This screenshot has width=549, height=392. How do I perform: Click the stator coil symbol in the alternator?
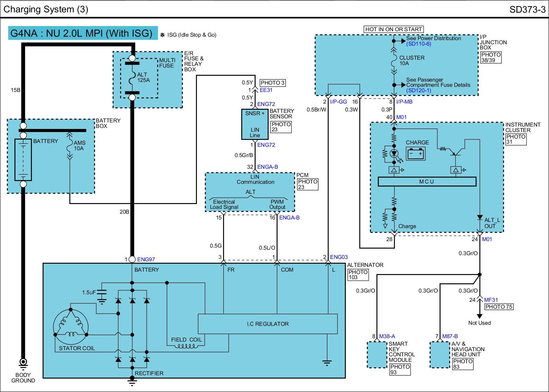71,326
